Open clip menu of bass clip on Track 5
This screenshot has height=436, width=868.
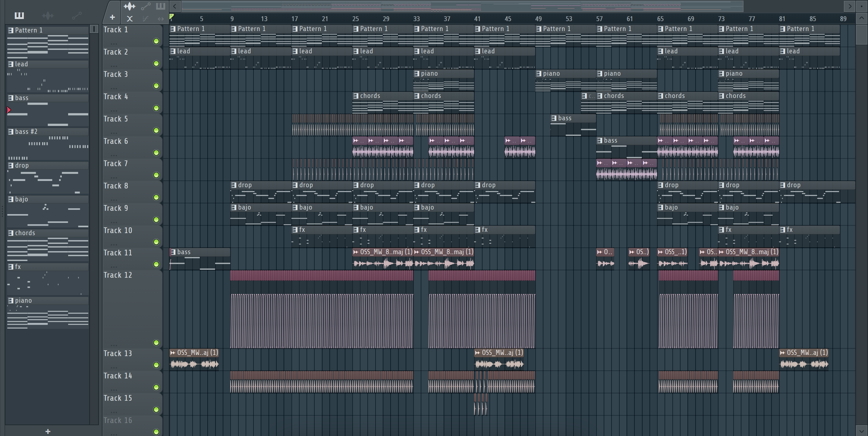[554, 118]
